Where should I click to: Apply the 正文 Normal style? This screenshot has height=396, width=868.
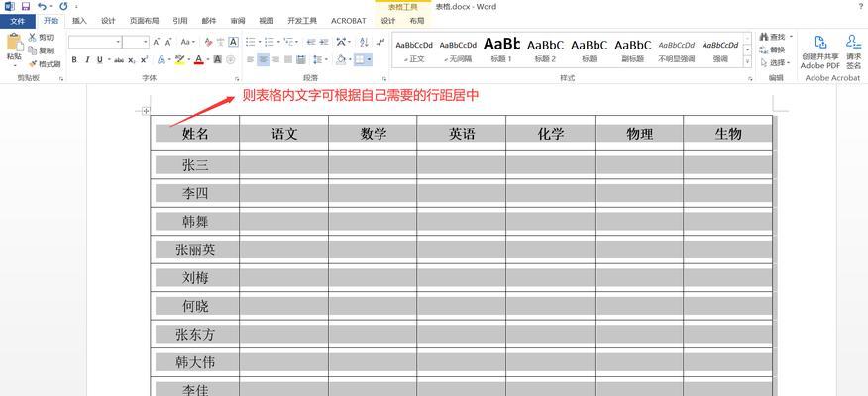414,49
